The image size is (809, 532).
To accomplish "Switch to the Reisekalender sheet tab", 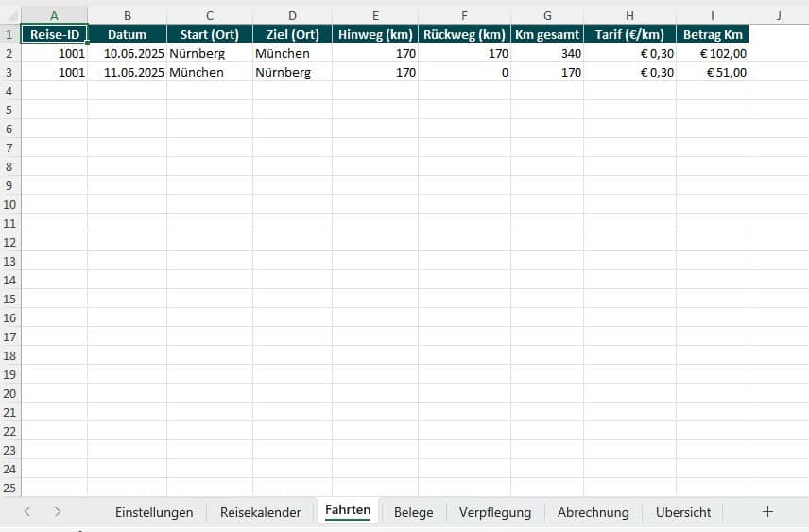I will (260, 512).
